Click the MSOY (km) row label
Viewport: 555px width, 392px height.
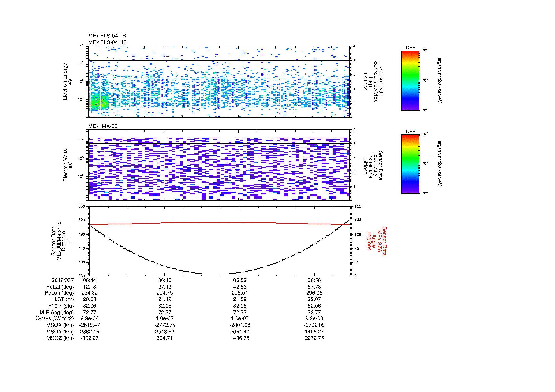(x=60, y=332)
